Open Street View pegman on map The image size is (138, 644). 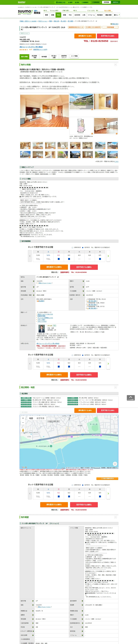click(x=23, y=431)
